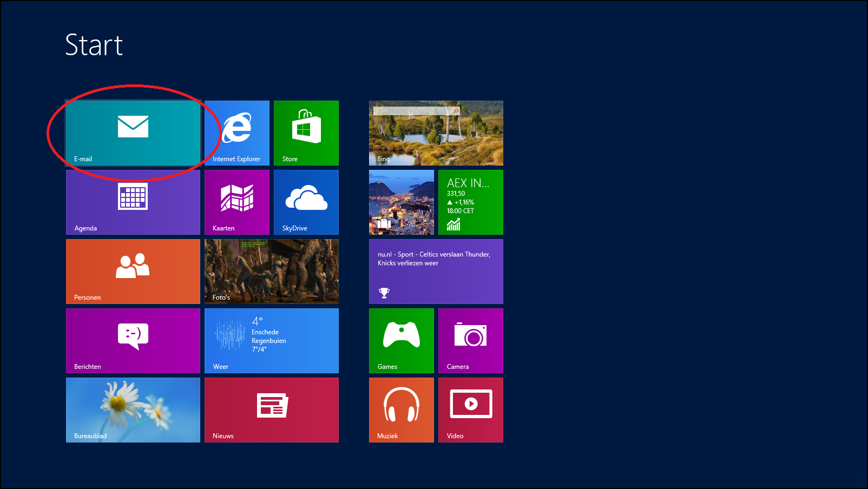868x489 pixels.
Task: Open the Store tile
Action: pos(306,133)
